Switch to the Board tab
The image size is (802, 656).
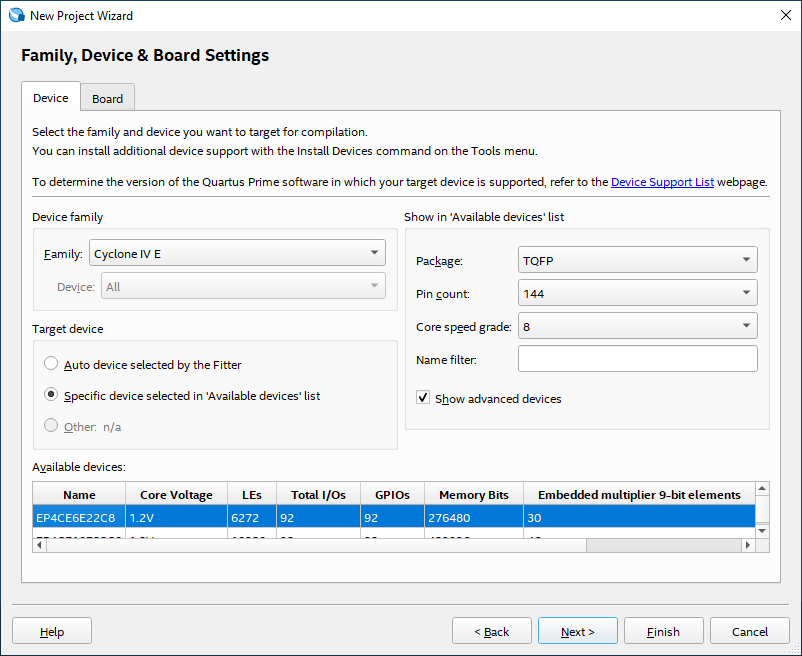(x=107, y=98)
